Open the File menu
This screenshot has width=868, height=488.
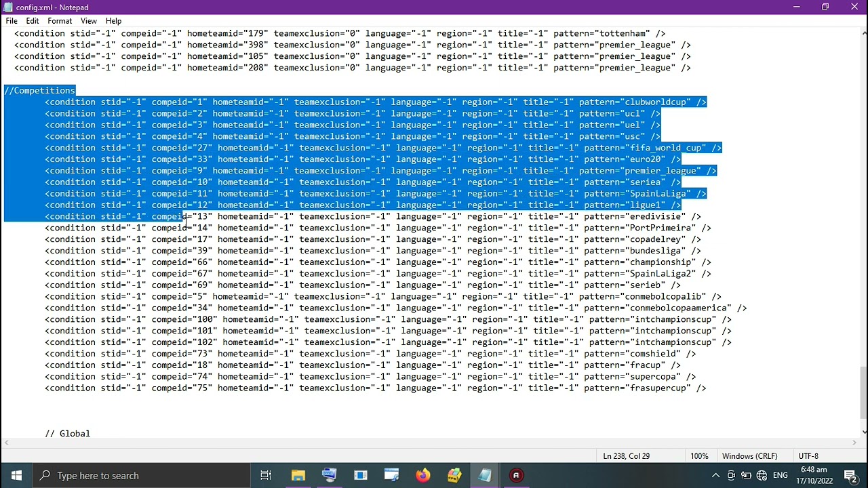click(x=12, y=21)
